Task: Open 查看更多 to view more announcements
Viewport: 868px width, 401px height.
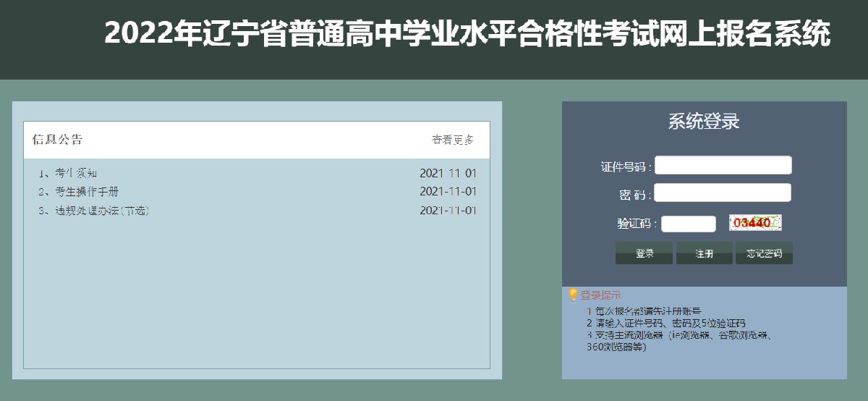Action: click(453, 140)
